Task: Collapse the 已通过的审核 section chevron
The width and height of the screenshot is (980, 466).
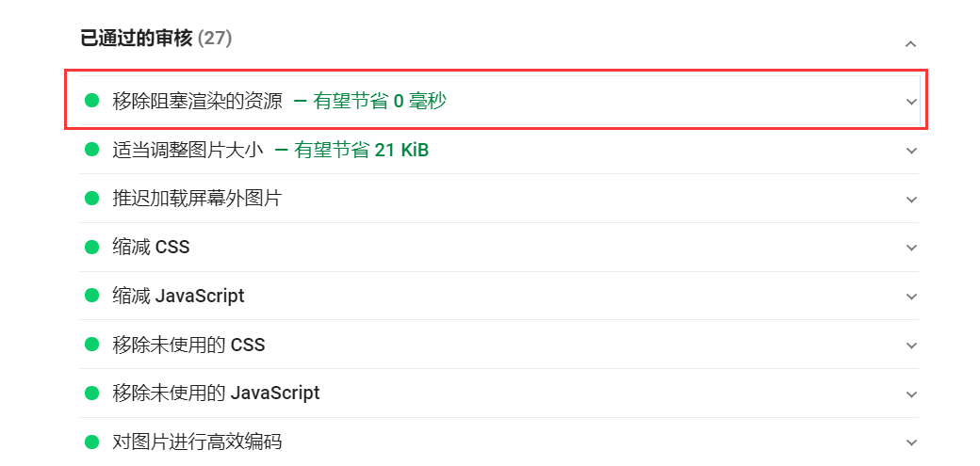Action: click(909, 43)
